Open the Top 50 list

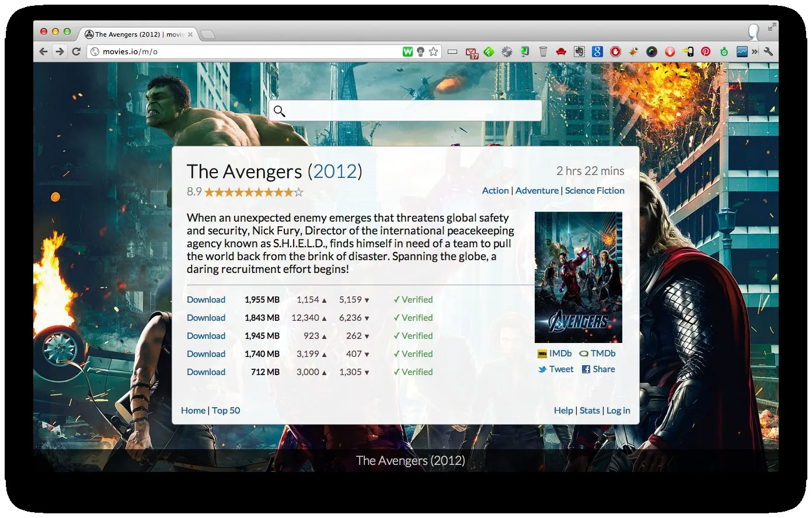point(226,411)
